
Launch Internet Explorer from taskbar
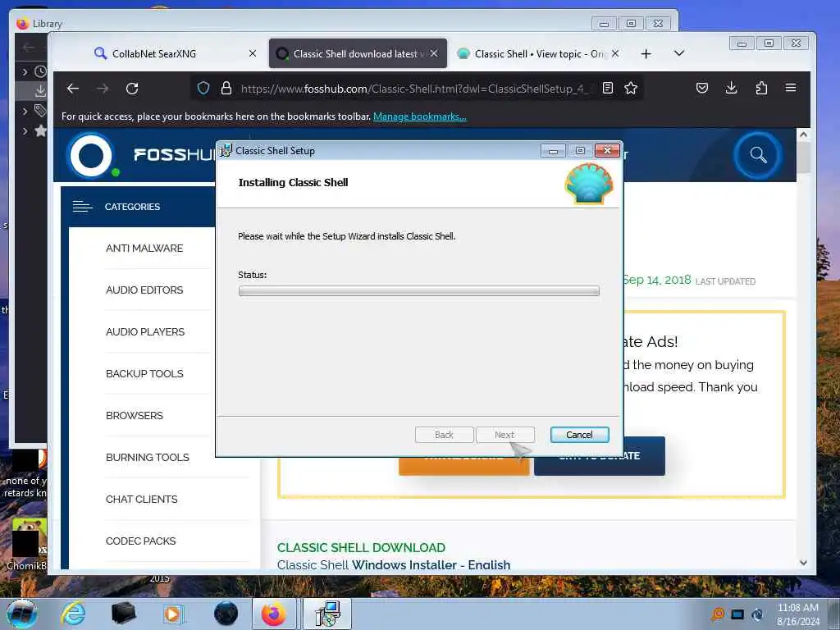point(73,614)
